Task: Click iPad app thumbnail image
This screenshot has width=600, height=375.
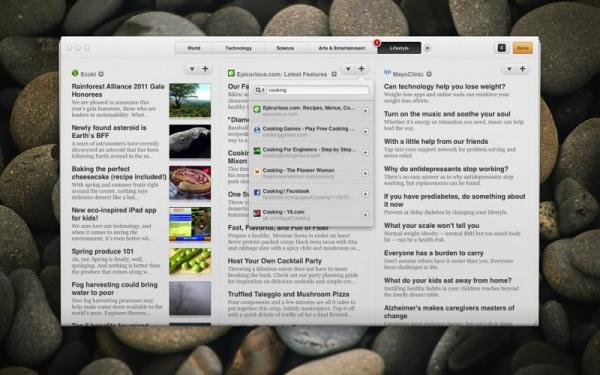Action: click(190, 224)
